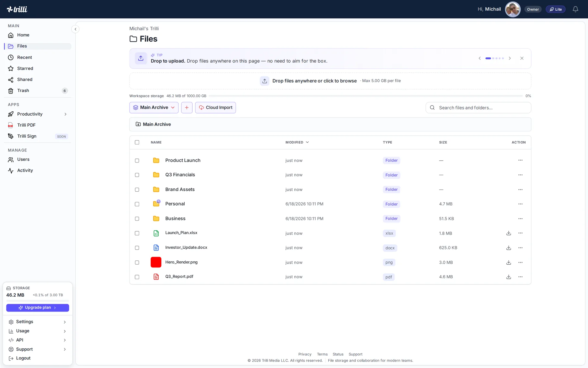
Task: Expand the API menu
Action: (38, 340)
